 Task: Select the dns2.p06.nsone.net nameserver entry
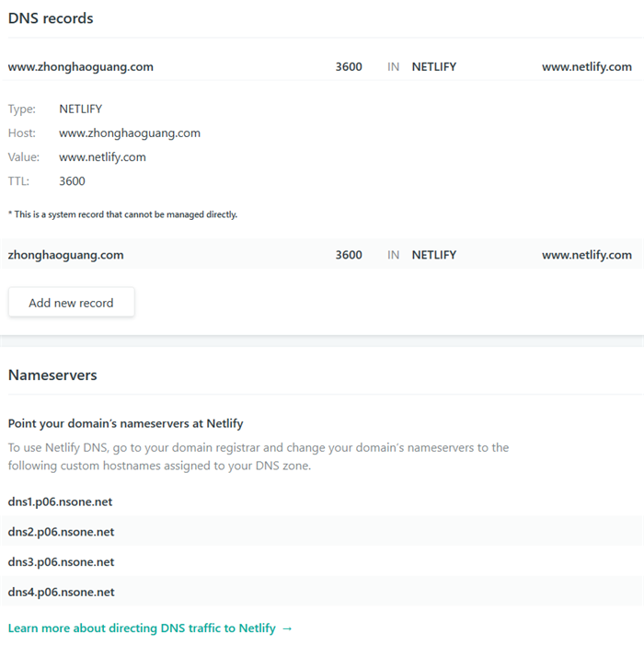click(x=61, y=532)
